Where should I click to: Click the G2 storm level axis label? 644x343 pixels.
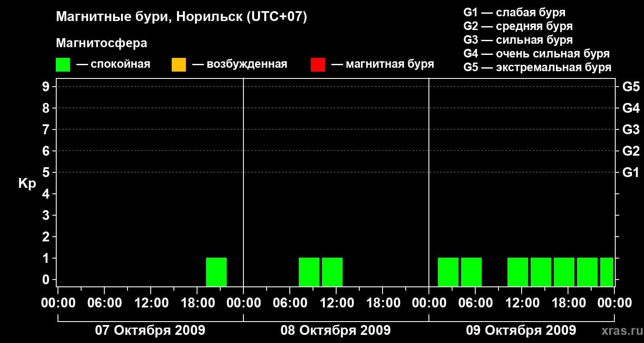click(631, 151)
